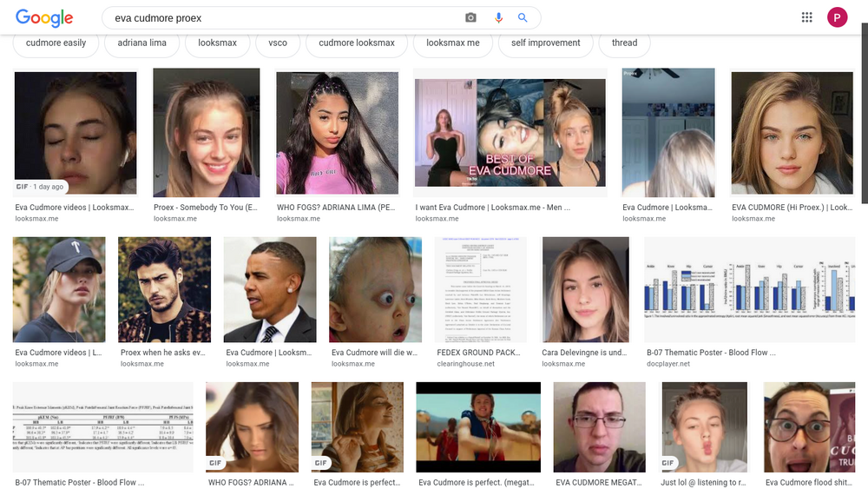Open the 'Eva Cudmore flood shit' image
This screenshot has height=489, width=868.
809,427
